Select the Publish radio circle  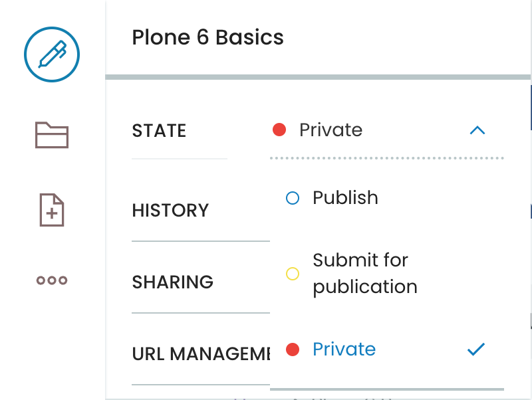(293, 198)
